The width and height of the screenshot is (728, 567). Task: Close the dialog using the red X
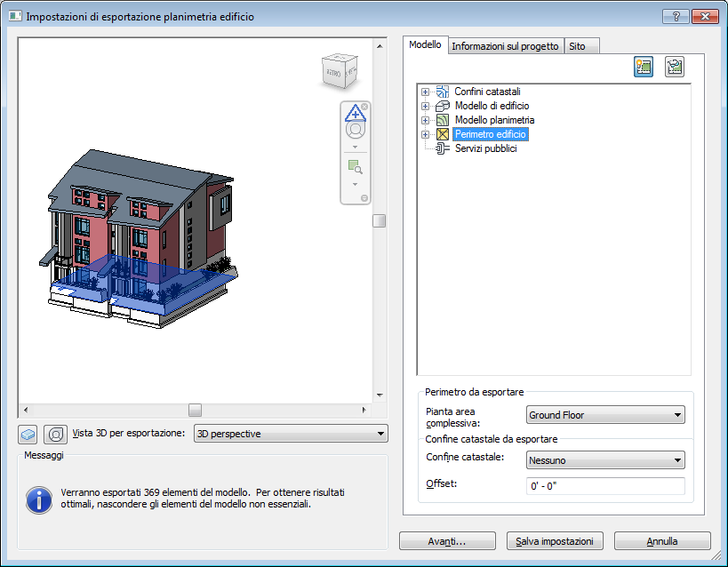click(705, 17)
